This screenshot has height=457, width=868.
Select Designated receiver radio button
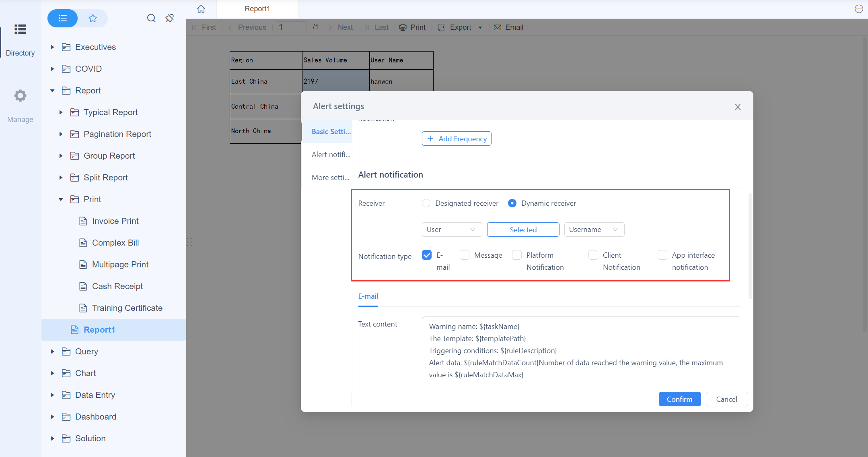(426, 203)
